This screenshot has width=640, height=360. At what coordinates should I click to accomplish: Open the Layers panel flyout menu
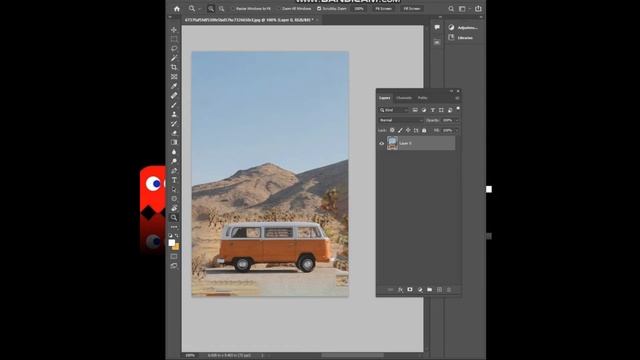click(x=457, y=98)
